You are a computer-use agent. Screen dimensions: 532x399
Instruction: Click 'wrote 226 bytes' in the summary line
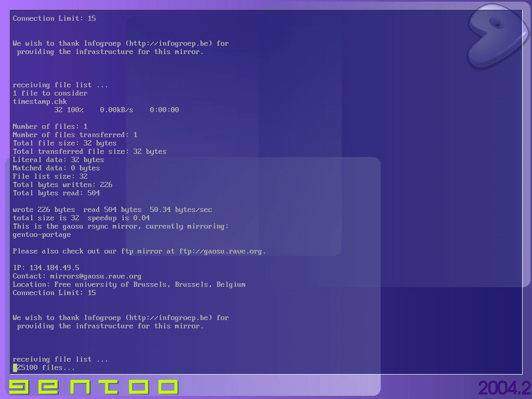44,210
